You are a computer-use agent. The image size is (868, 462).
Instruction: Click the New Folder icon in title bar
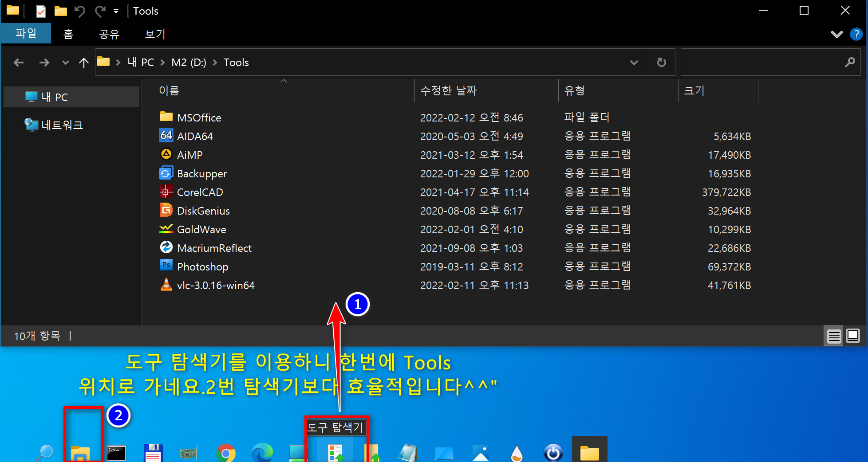61,11
